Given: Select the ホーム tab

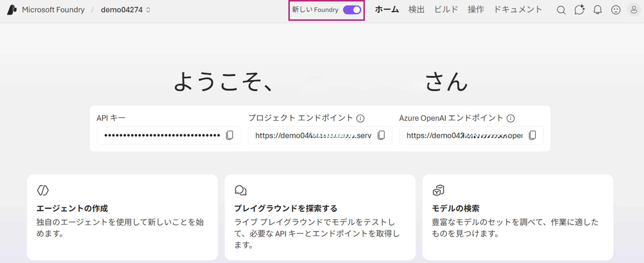Looking at the screenshot, I should (x=387, y=10).
